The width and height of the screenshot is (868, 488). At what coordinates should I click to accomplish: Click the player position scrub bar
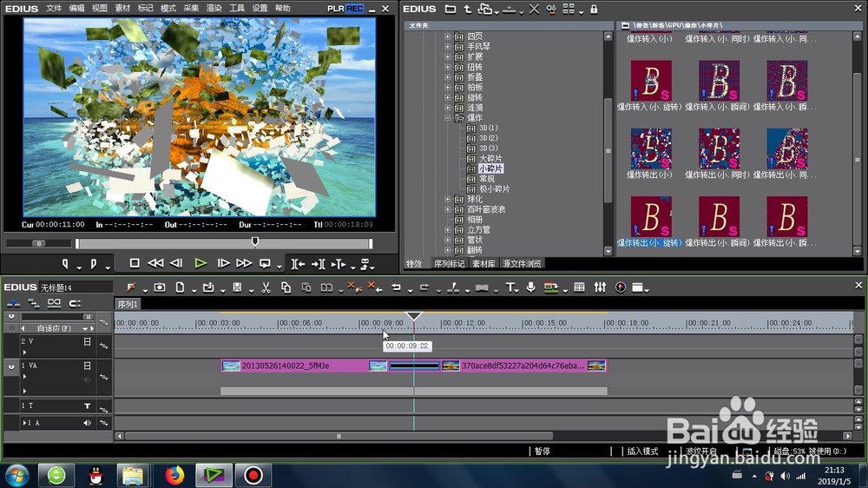click(x=224, y=243)
